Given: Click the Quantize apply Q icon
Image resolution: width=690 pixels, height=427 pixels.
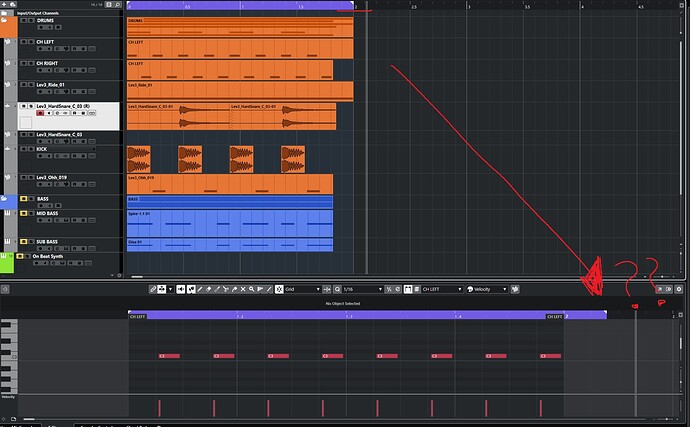Looking at the screenshot, I should [338, 289].
